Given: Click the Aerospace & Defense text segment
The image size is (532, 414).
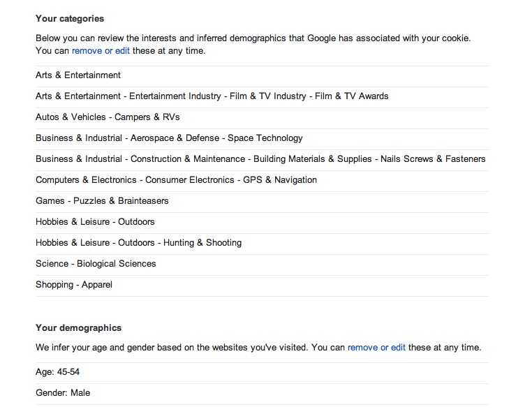Looking at the screenshot, I should (x=175, y=138).
